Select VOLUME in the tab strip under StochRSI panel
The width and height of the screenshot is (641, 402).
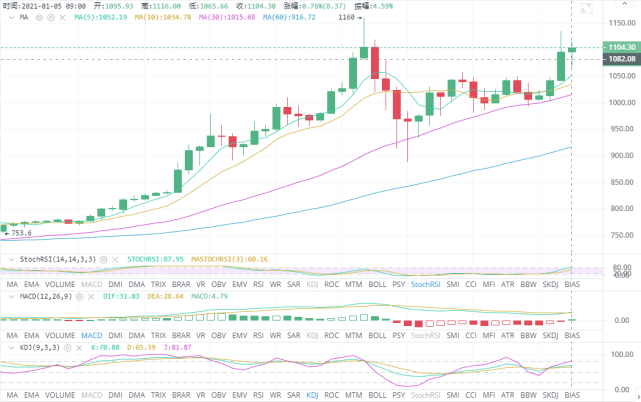[60, 284]
